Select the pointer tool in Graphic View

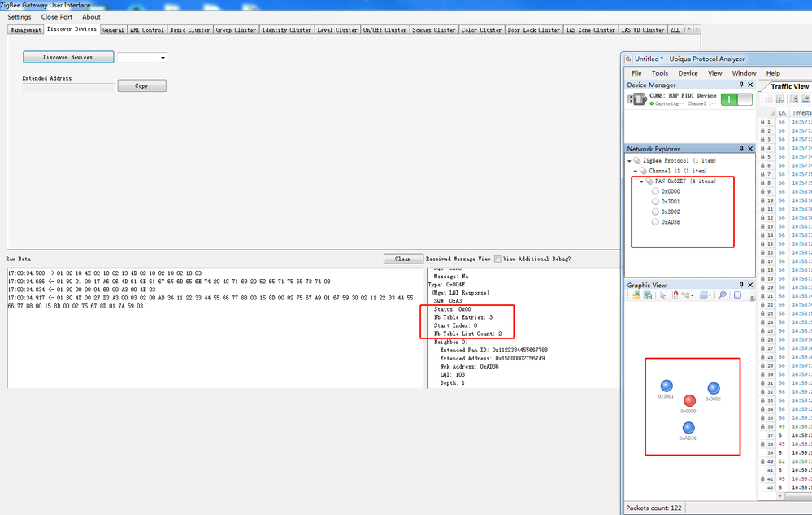[x=663, y=295]
